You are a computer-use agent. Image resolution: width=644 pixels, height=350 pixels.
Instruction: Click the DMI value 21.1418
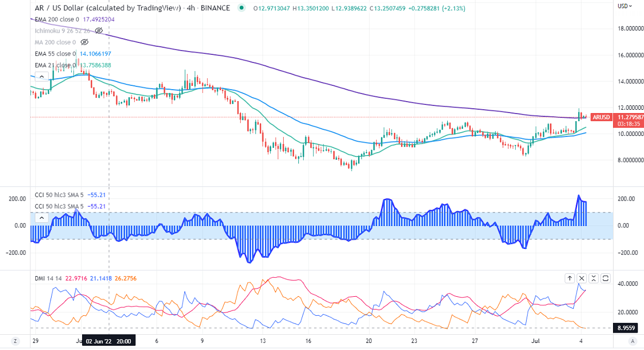(101, 278)
